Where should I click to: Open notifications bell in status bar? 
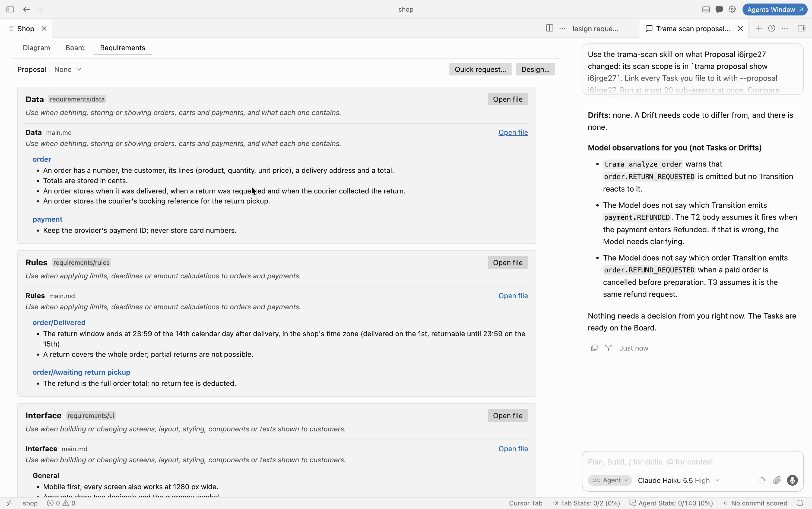point(800,503)
